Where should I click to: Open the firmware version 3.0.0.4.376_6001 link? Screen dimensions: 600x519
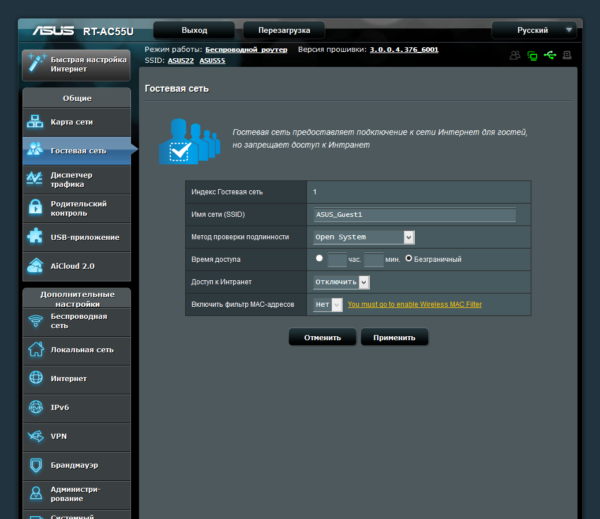(404, 49)
